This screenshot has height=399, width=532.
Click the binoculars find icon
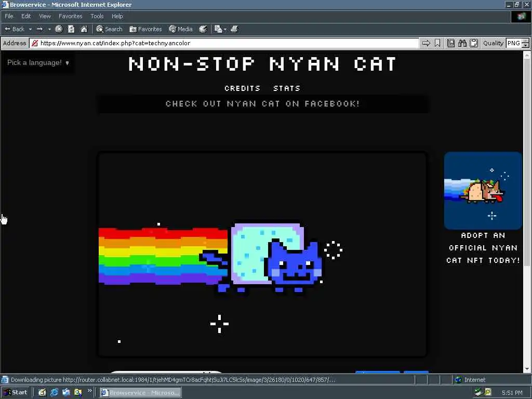[x=462, y=43]
